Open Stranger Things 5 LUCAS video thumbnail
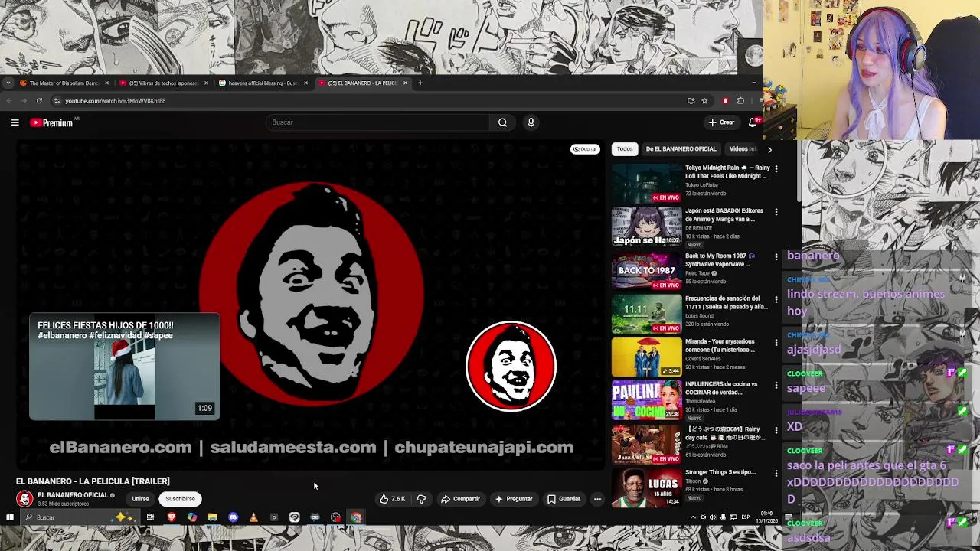Image resolution: width=980 pixels, height=551 pixels. click(x=646, y=487)
